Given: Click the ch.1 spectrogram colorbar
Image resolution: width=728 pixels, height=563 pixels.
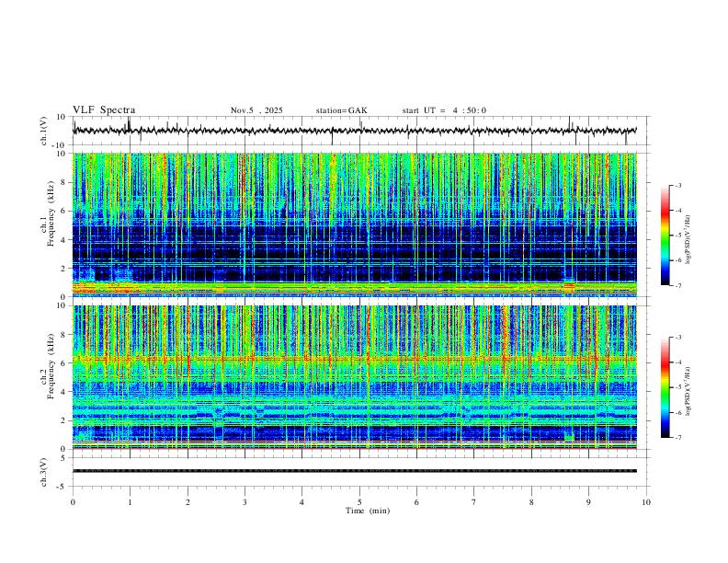Looking at the screenshot, I should pyautogui.click(x=665, y=236).
